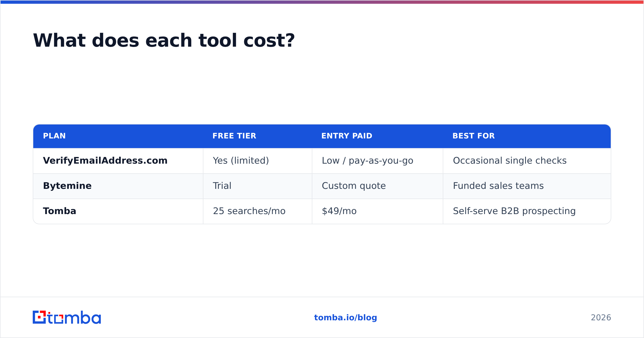Viewport: 644px width, 338px height.
Task: Click the 'Yes (limited)' cell
Action: pos(258,161)
